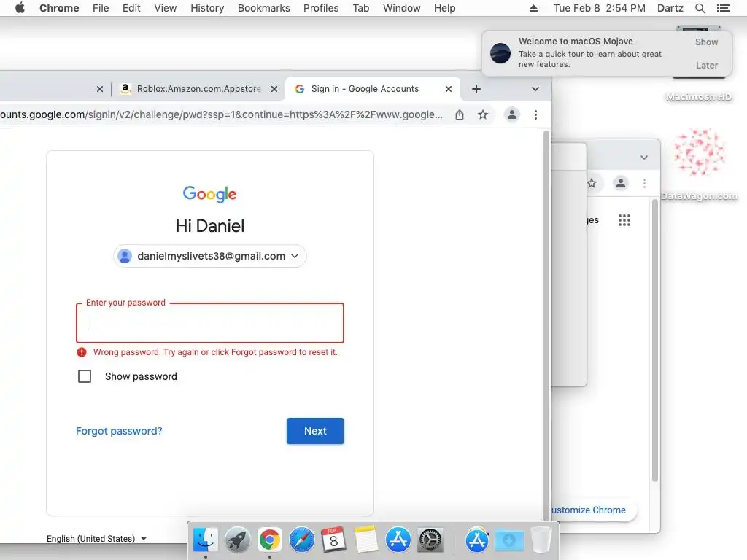Click the date and time in the menu bar

pos(600,8)
